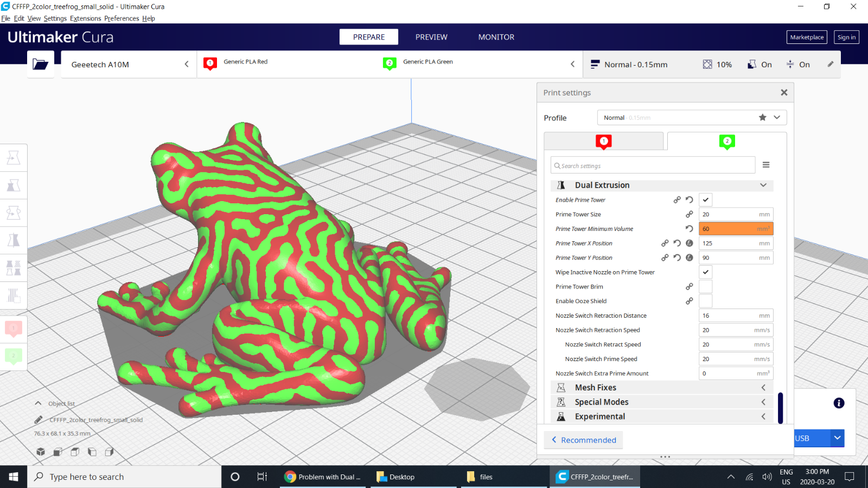Select the Mirror tool in left toolbar
Screen dimensions: 868x488
coord(14,240)
